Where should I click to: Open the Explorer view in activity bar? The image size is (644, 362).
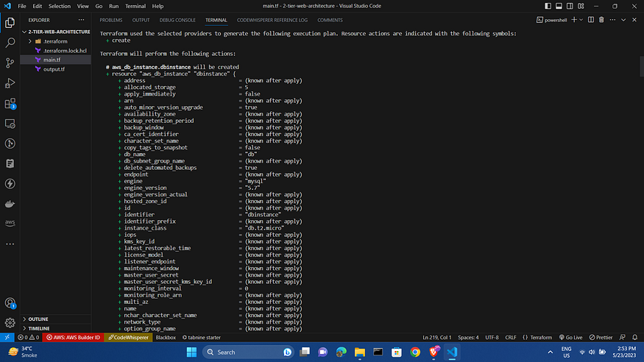10,23
